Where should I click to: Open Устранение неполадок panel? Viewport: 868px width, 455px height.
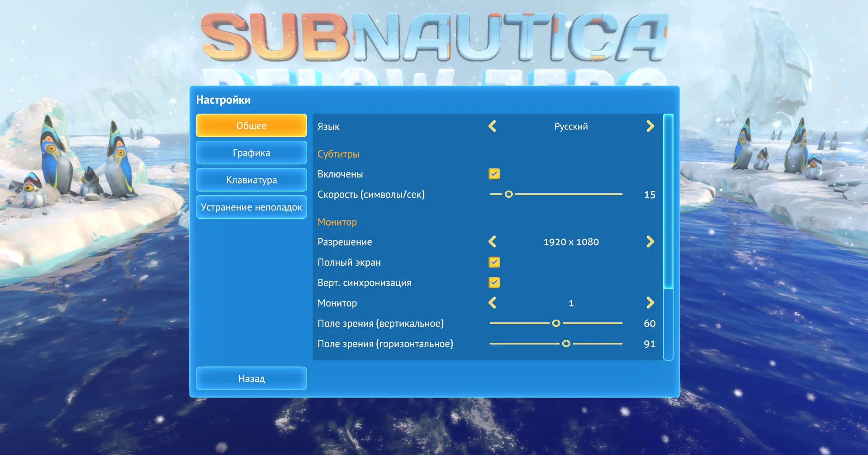pos(251,207)
